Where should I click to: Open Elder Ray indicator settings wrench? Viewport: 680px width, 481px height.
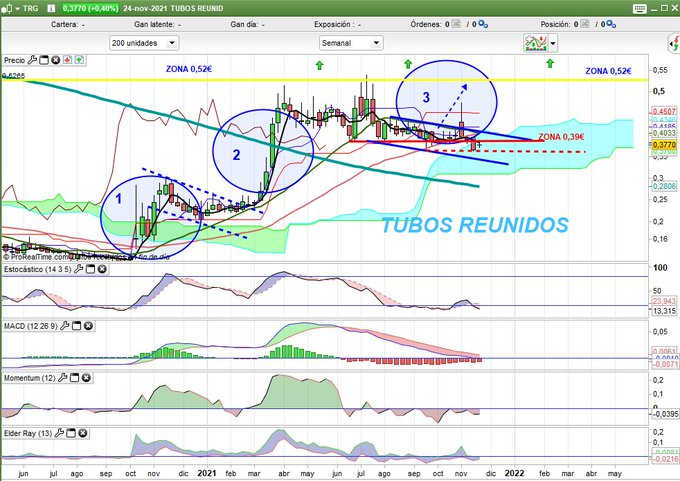click(59, 432)
